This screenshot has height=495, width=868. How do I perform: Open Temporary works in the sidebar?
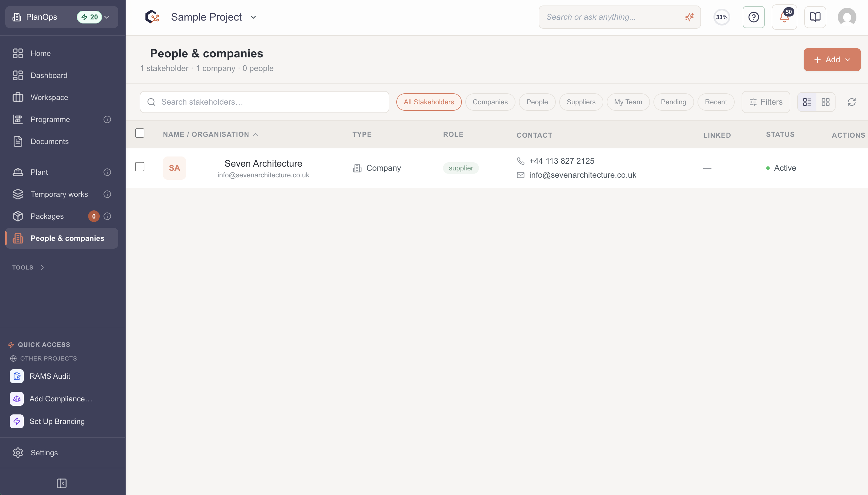pos(62,194)
